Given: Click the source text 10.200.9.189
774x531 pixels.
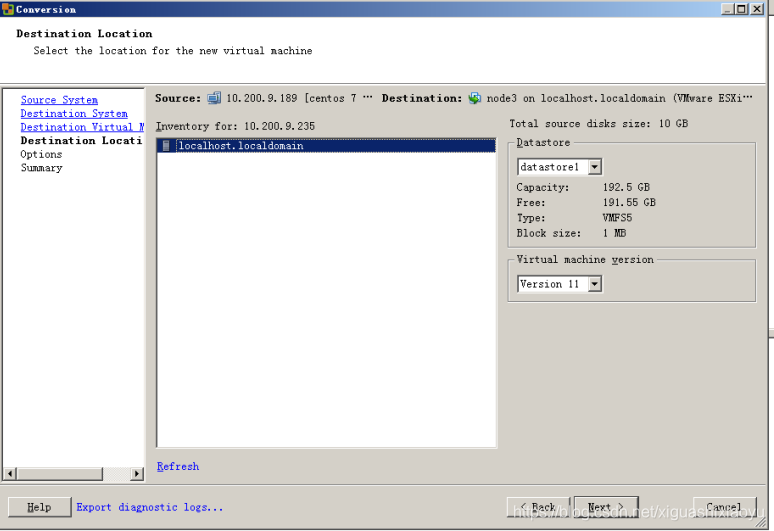Looking at the screenshot, I should click(262, 98).
